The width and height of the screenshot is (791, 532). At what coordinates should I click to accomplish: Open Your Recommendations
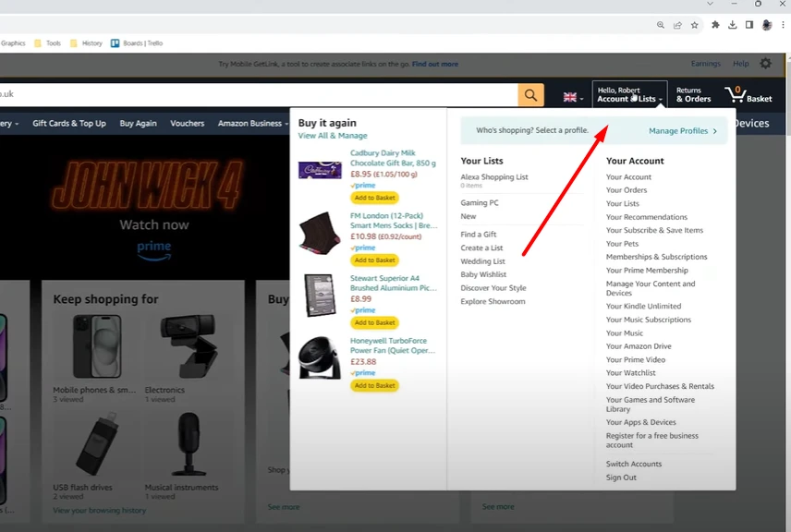pyautogui.click(x=646, y=217)
